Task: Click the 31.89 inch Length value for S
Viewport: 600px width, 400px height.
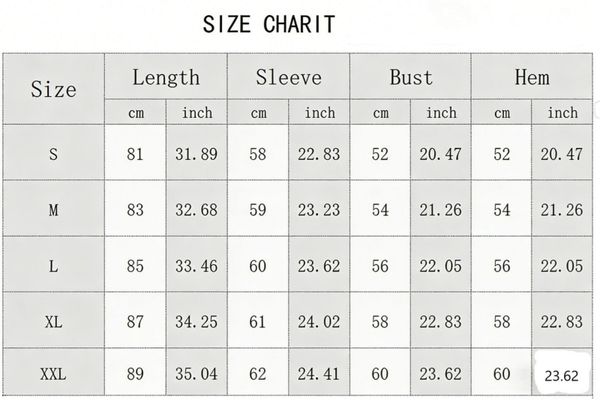Action: tap(197, 154)
